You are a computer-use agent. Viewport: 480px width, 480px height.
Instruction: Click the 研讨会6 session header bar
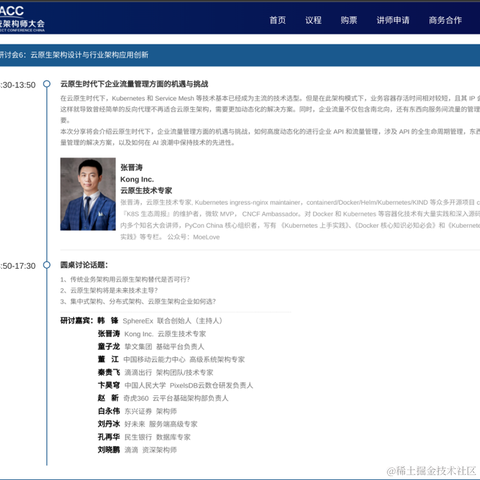(x=240, y=55)
